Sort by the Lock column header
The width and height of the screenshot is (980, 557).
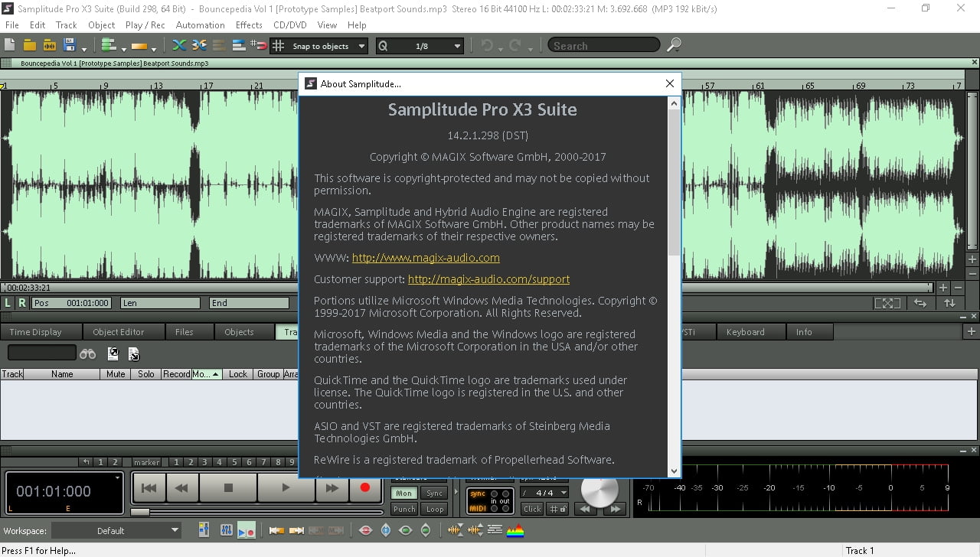[x=238, y=374]
